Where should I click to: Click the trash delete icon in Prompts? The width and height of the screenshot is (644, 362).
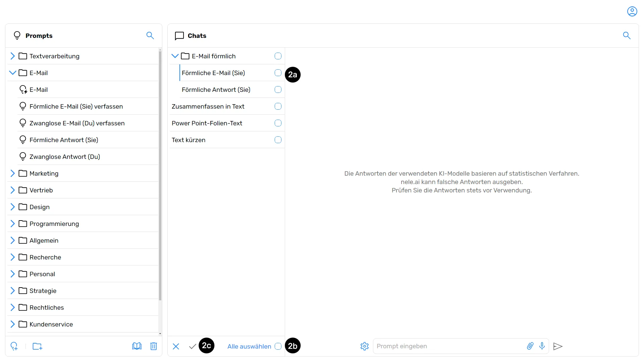[x=154, y=346]
